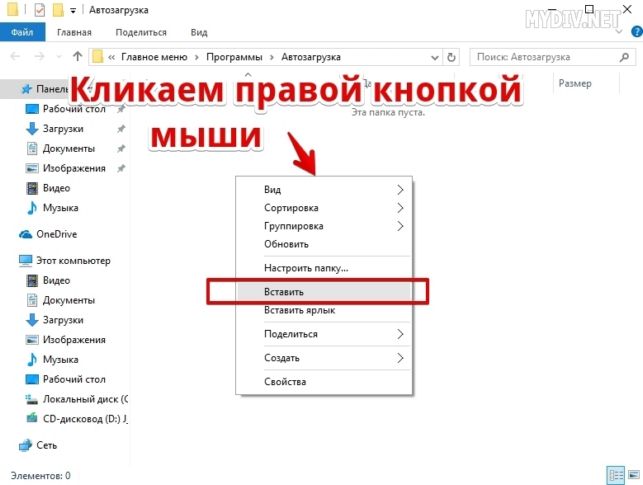Choose Настроить папку... in context menu
Screen dimensions: 643x485
[324, 268]
